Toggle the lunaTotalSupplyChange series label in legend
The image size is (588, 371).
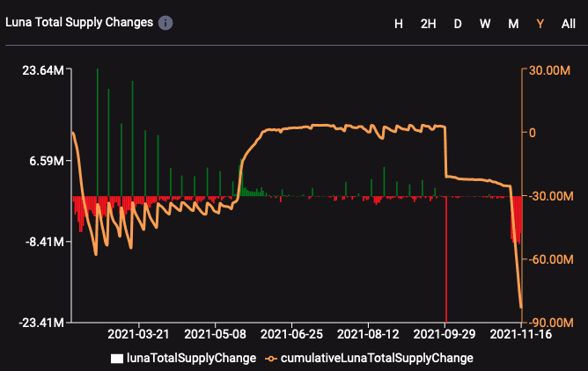click(191, 358)
